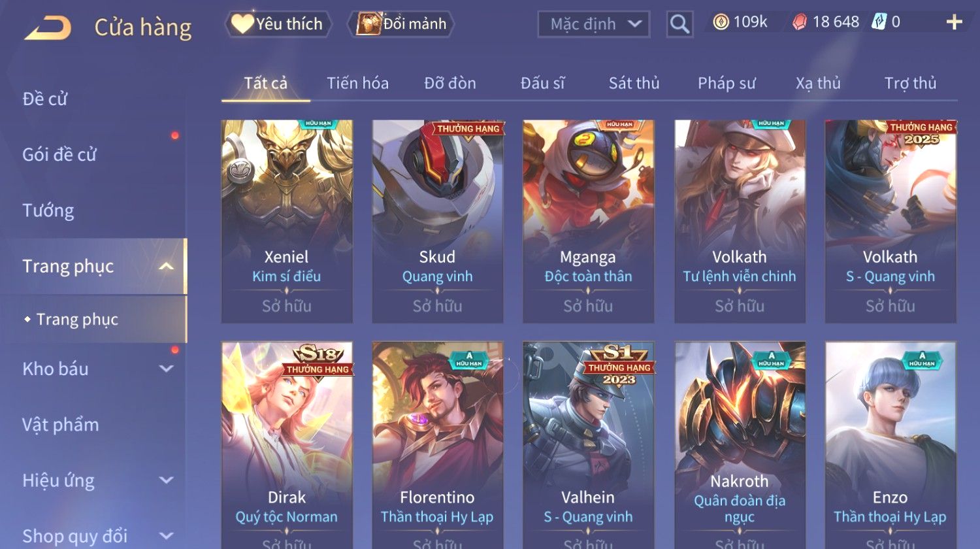Click the gold coin icon 109k
This screenshot has height=549, width=980.
(721, 22)
